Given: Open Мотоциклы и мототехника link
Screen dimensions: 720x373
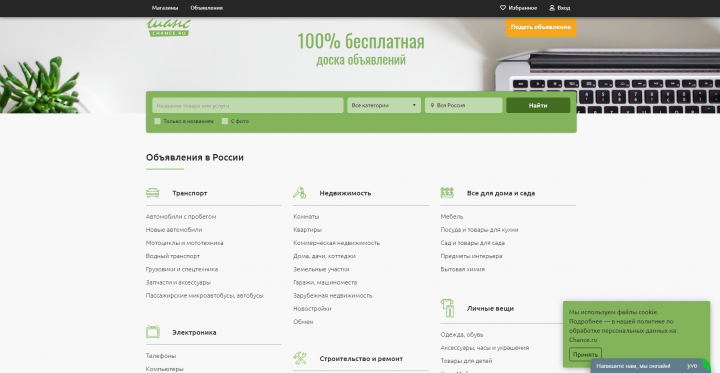Looking at the screenshot, I should point(185,243).
